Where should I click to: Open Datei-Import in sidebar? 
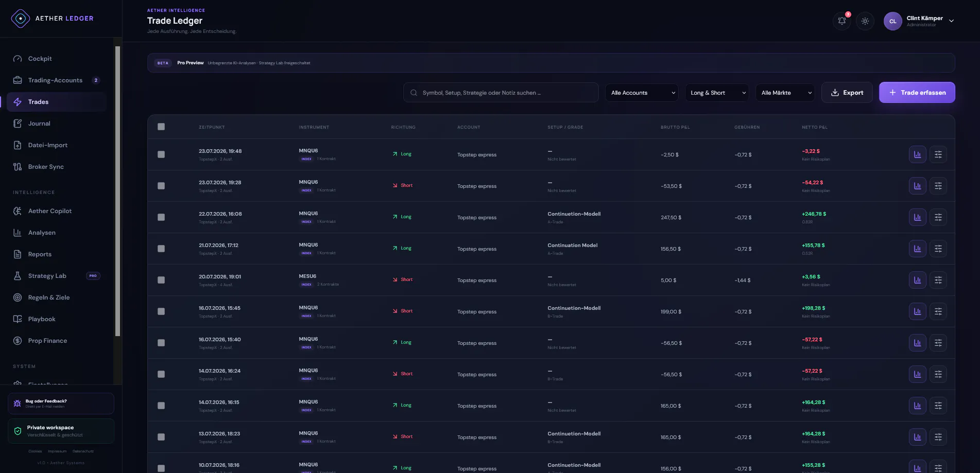click(57, 145)
